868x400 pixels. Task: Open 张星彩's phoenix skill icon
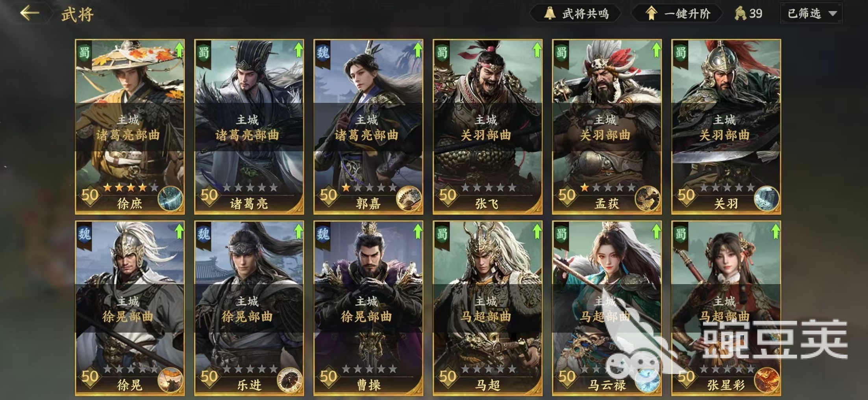766,380
